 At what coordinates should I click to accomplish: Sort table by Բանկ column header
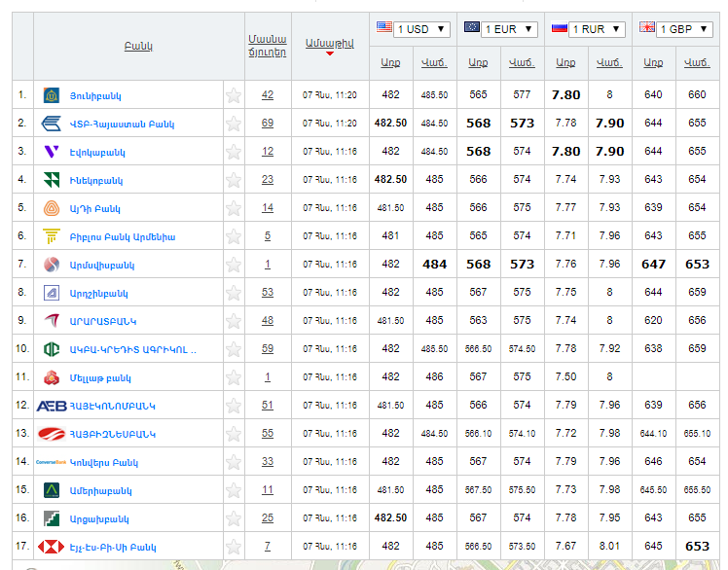[x=138, y=46]
